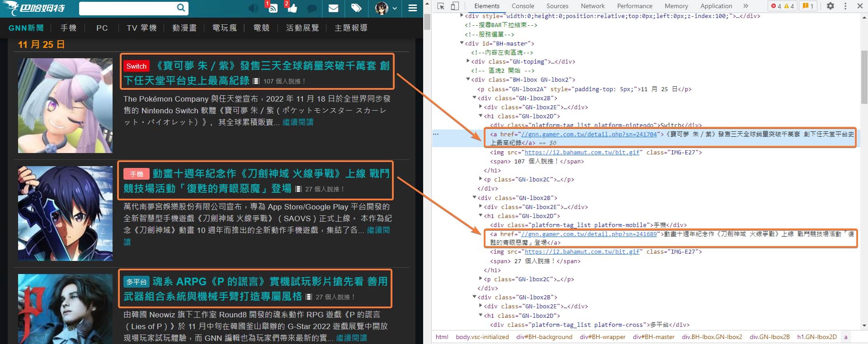Open the Memory tab
Screen dimensions: 868x344
676,6
